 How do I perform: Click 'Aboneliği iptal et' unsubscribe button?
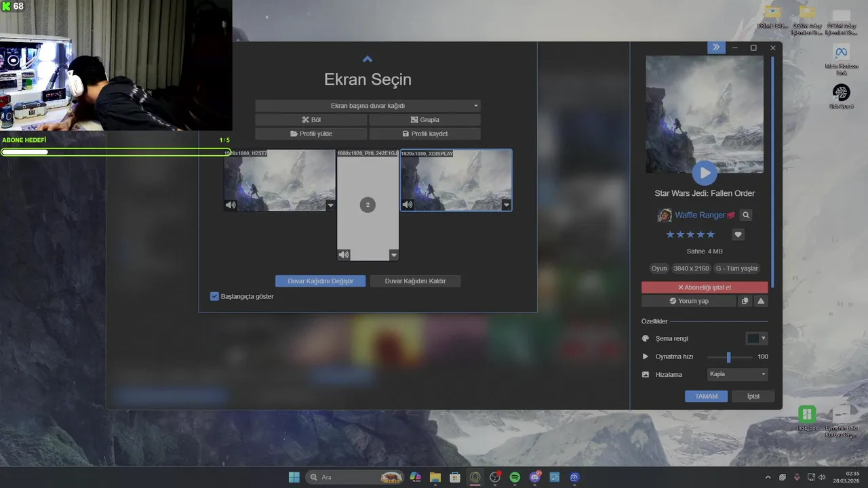[705, 287]
